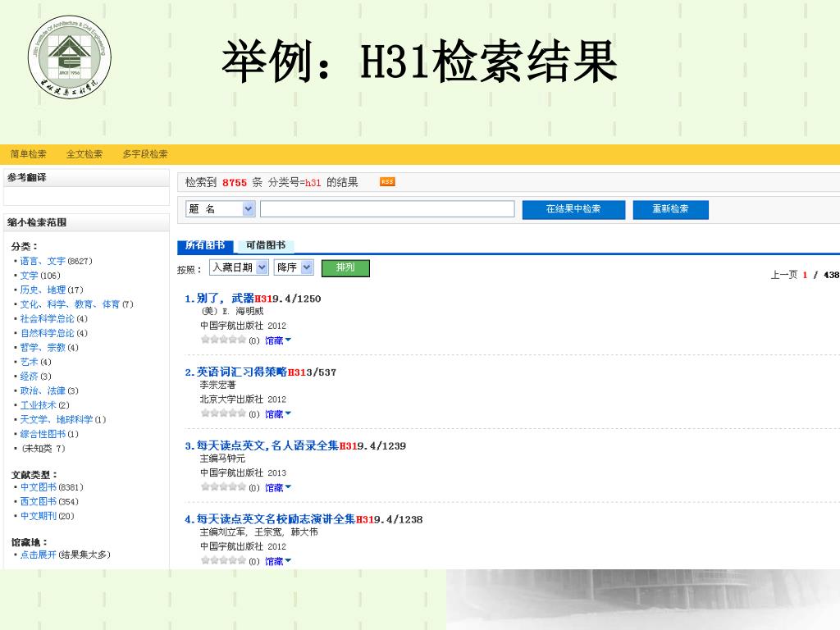Expand 馆藏 holdings for 别了，武器
Viewport: 840px width, 630px height.
click(x=278, y=340)
